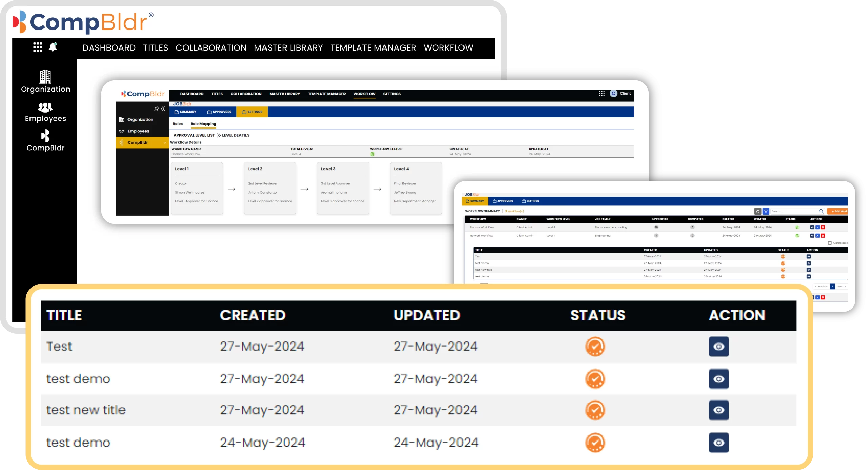Open the apps grid in the large black header

click(38, 47)
